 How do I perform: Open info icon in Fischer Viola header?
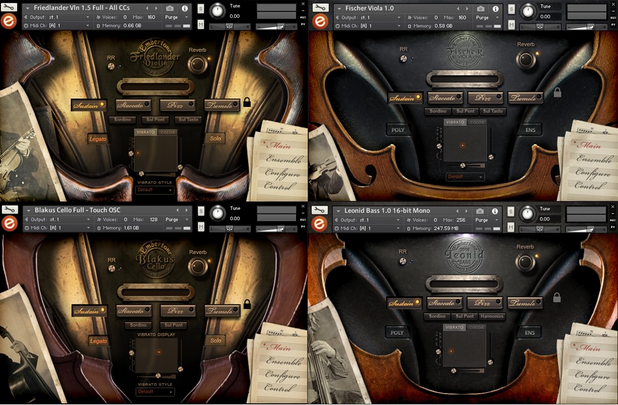(x=495, y=8)
